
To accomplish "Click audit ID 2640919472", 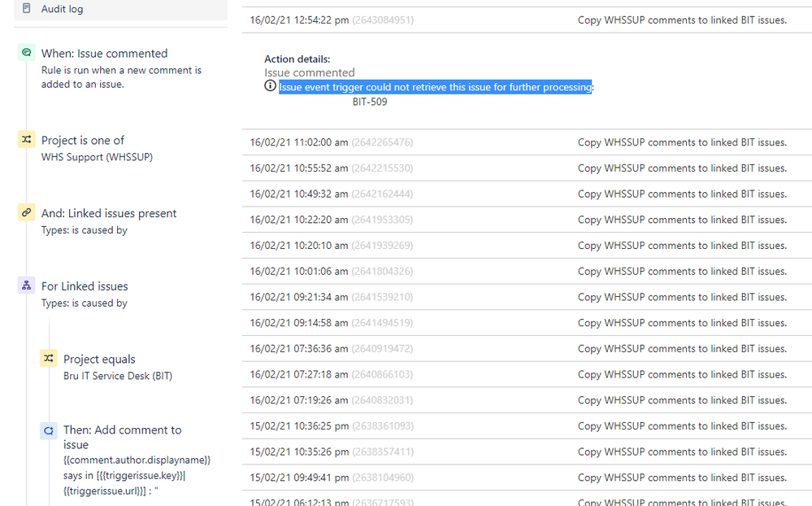I will coord(382,349).
